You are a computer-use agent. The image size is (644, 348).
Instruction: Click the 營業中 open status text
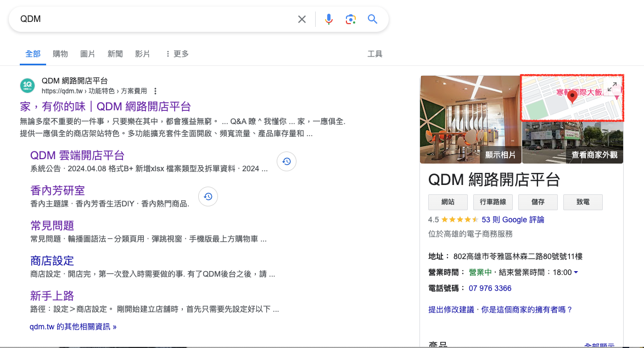(480, 272)
